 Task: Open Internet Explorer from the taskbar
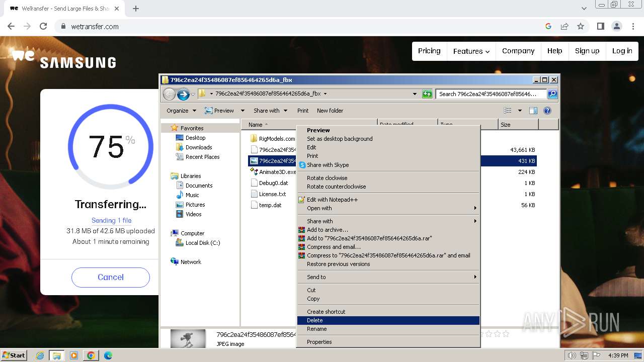40,355
